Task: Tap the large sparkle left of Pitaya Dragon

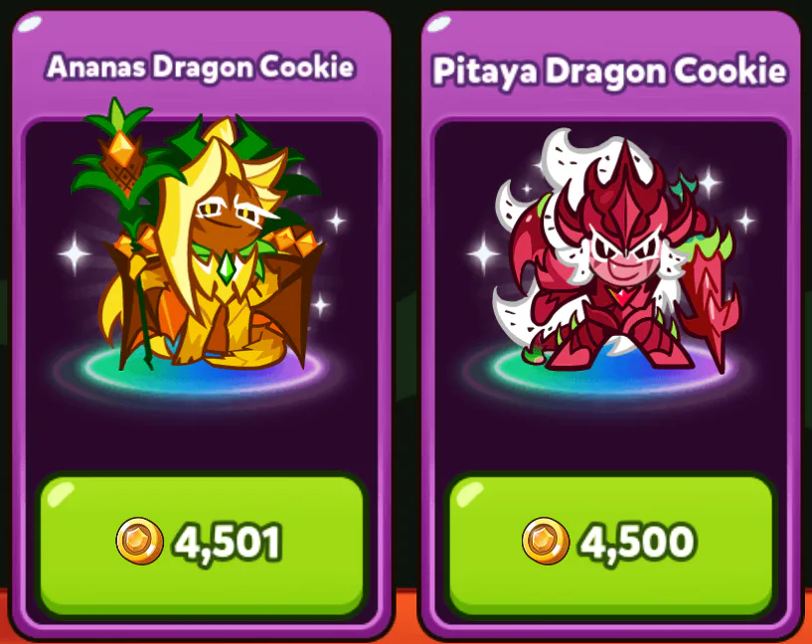Action: point(484,254)
